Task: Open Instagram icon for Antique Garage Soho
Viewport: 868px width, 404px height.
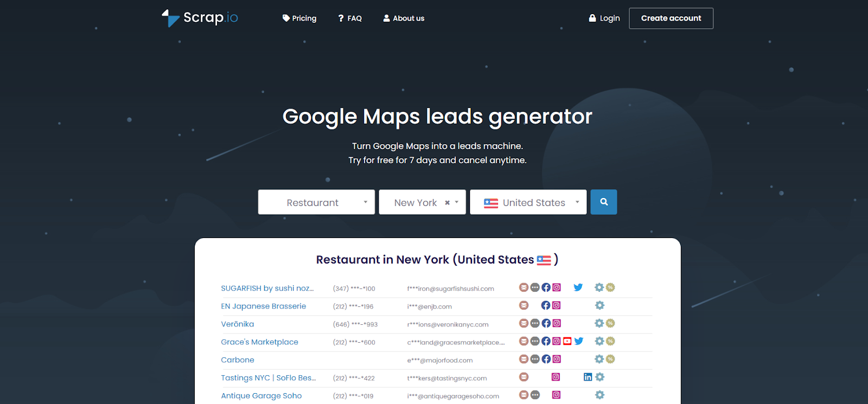Action: point(556,395)
